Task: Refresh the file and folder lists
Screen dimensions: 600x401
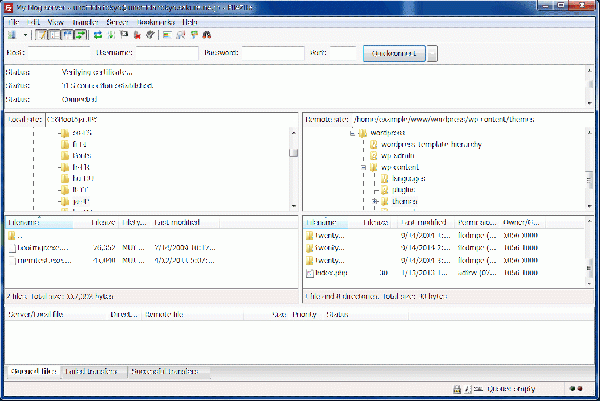Action: click(98, 35)
